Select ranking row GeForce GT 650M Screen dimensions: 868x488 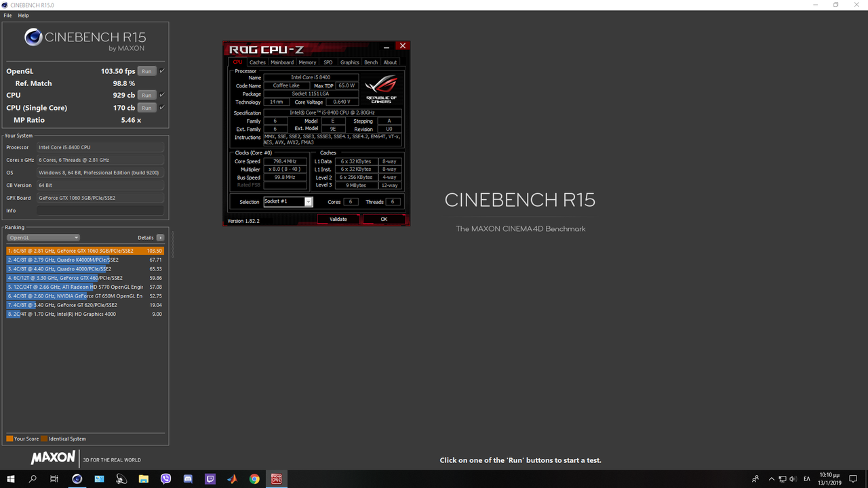pos(85,296)
